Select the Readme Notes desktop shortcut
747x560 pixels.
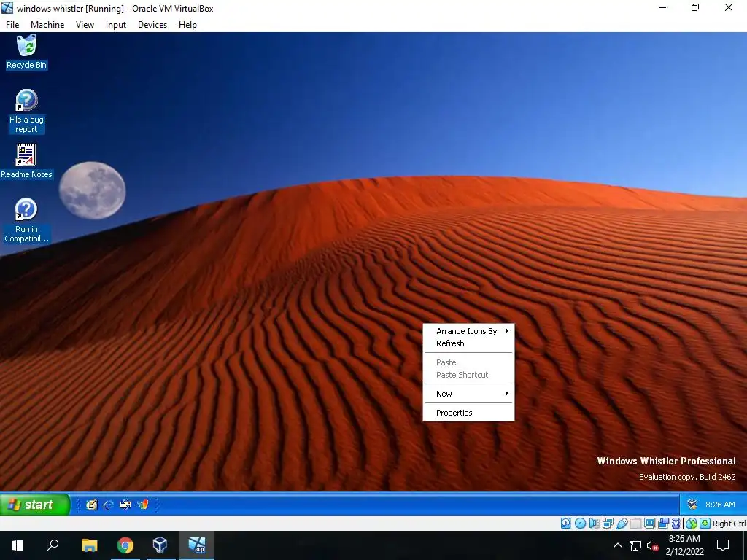pyautogui.click(x=26, y=161)
